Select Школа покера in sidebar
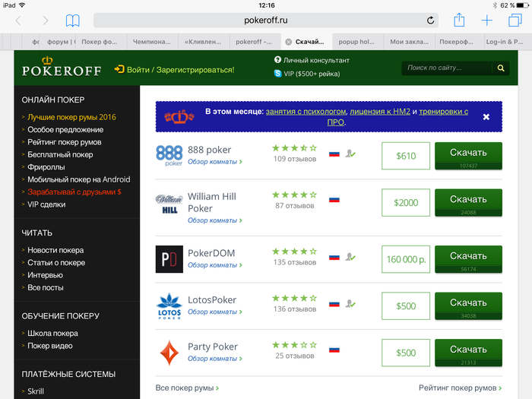Viewport: 532px width, 399px height. [x=52, y=334]
